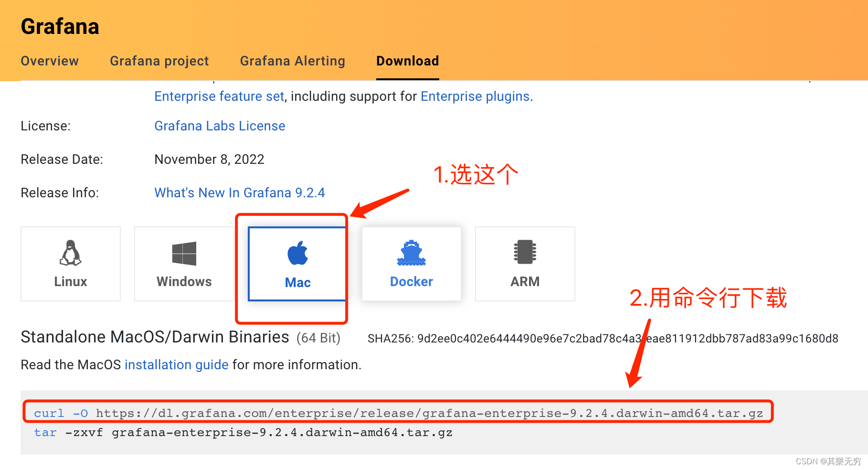This screenshot has width=868, height=470.
Task: Open What's New In Grafana 9.2.4
Action: [240, 193]
